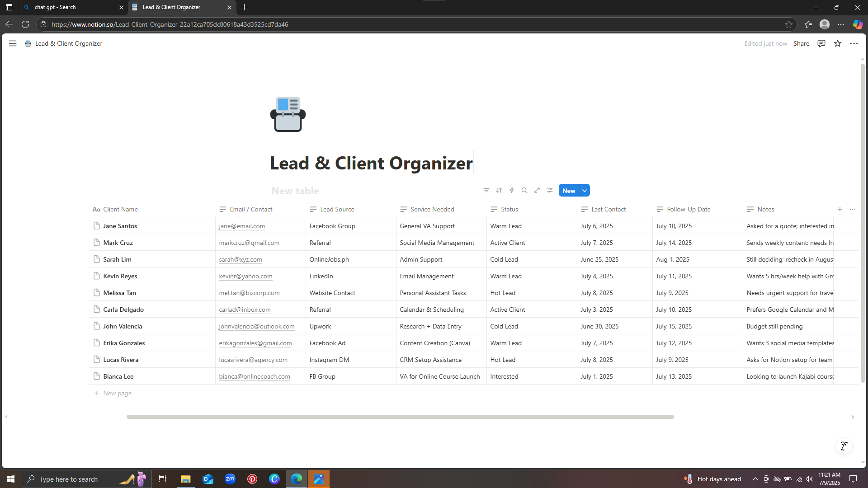
Task: Add page to favorites star
Action: [837, 43]
